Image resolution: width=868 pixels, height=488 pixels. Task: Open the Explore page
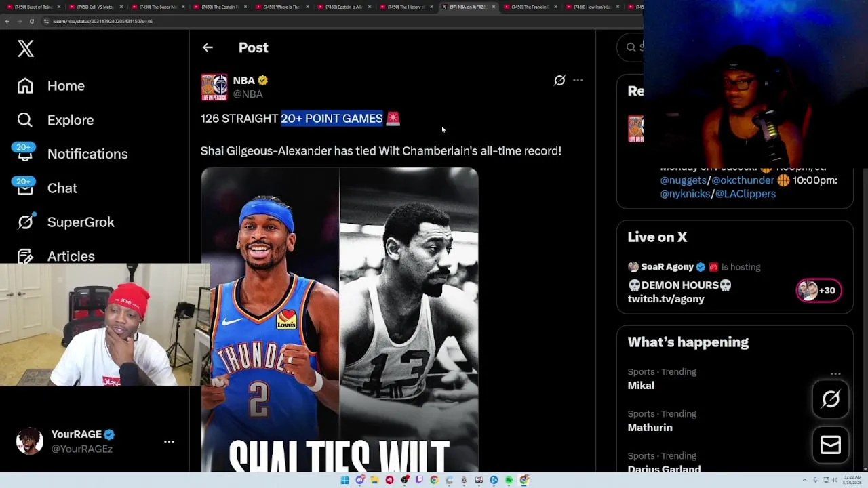[71, 120]
